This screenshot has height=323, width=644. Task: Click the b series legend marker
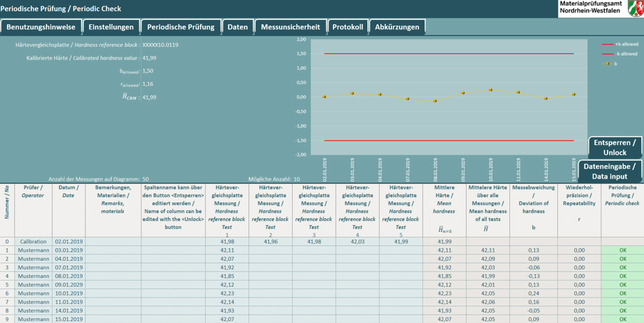[x=608, y=63]
